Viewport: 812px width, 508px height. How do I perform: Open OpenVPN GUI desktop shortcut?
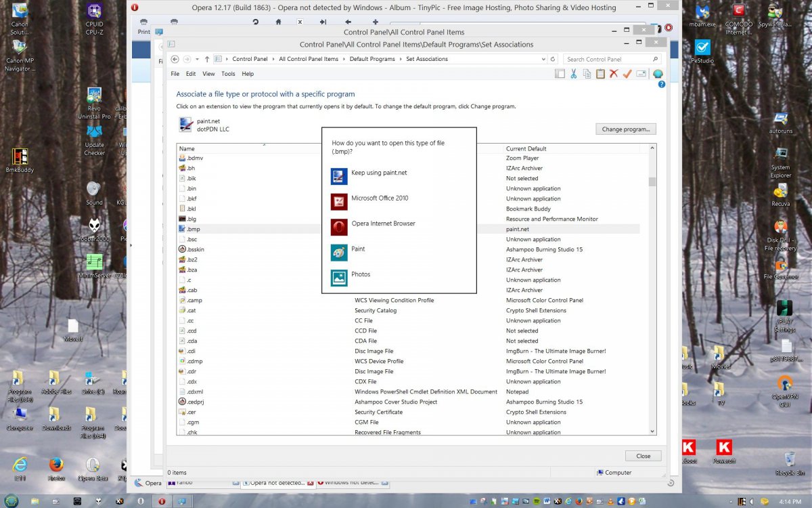pos(784,391)
